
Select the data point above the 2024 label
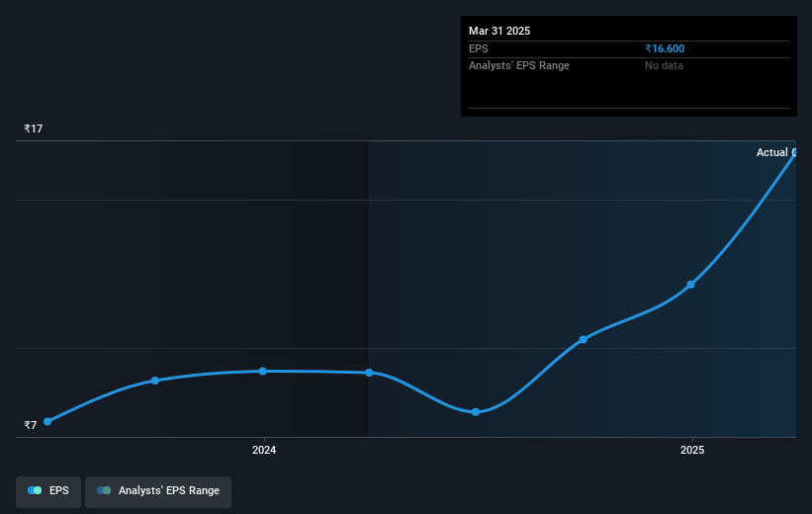pyautogui.click(x=262, y=371)
